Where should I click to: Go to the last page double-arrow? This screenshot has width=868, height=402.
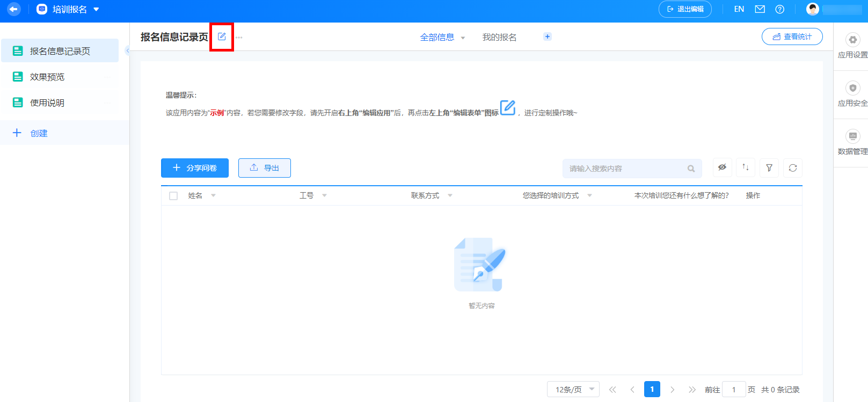692,390
